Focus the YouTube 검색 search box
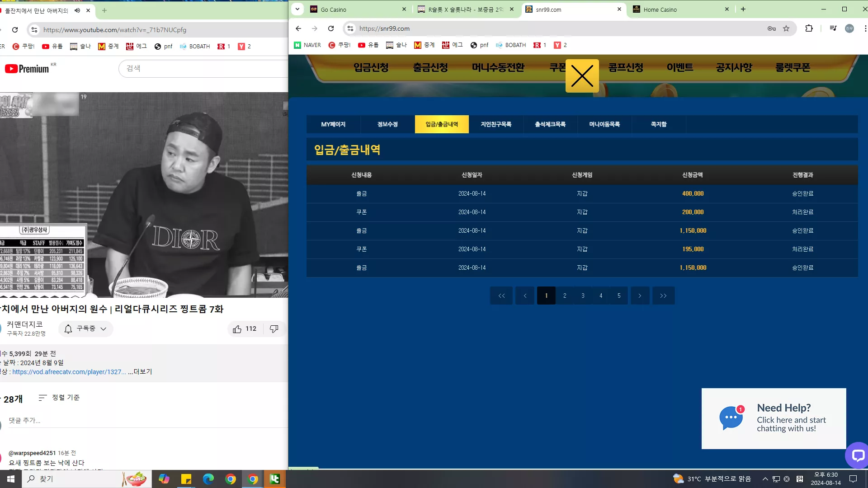The width and height of the screenshot is (868, 488). [203, 68]
